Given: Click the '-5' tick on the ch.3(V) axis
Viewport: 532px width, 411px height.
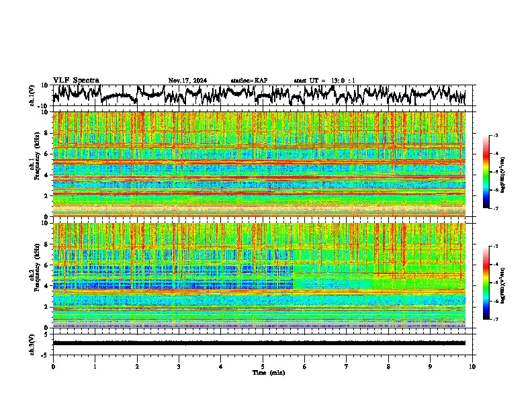Looking at the screenshot, I should coord(46,355).
